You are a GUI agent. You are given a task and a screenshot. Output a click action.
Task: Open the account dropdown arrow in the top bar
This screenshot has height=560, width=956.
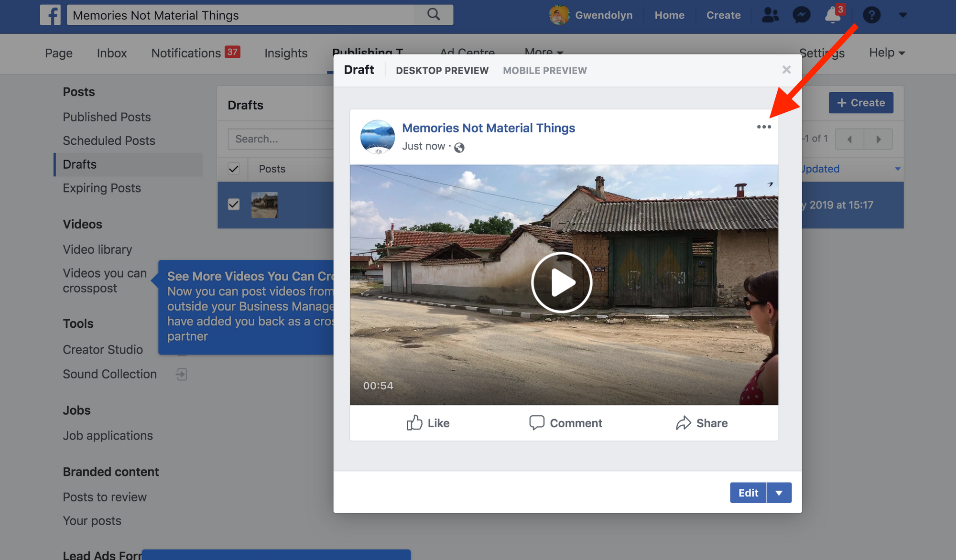(x=902, y=15)
